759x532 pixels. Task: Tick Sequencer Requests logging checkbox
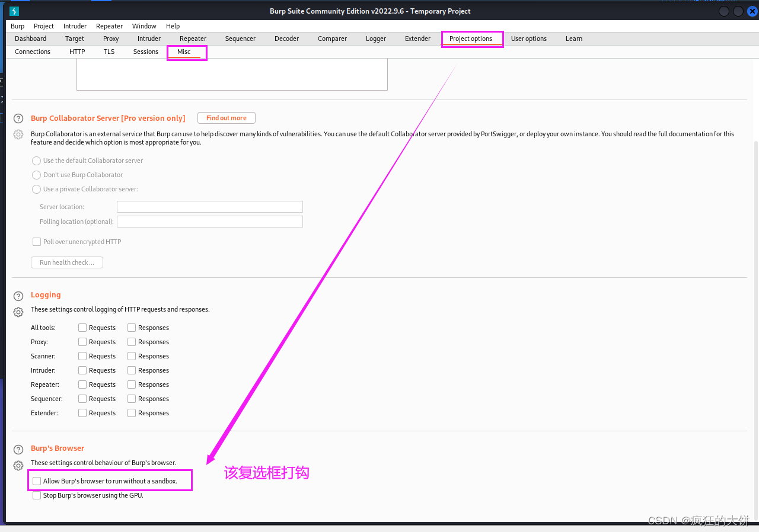82,399
